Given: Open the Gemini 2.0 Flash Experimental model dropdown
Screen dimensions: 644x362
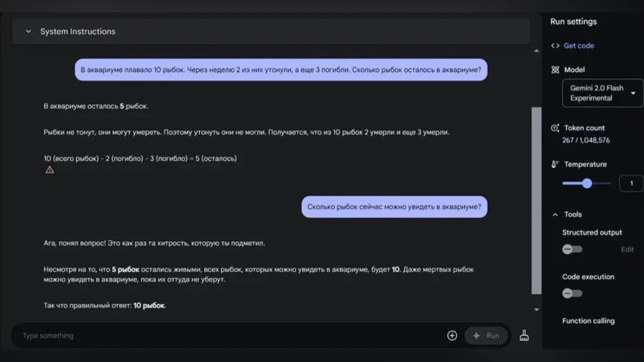Looking at the screenshot, I should click(602, 93).
